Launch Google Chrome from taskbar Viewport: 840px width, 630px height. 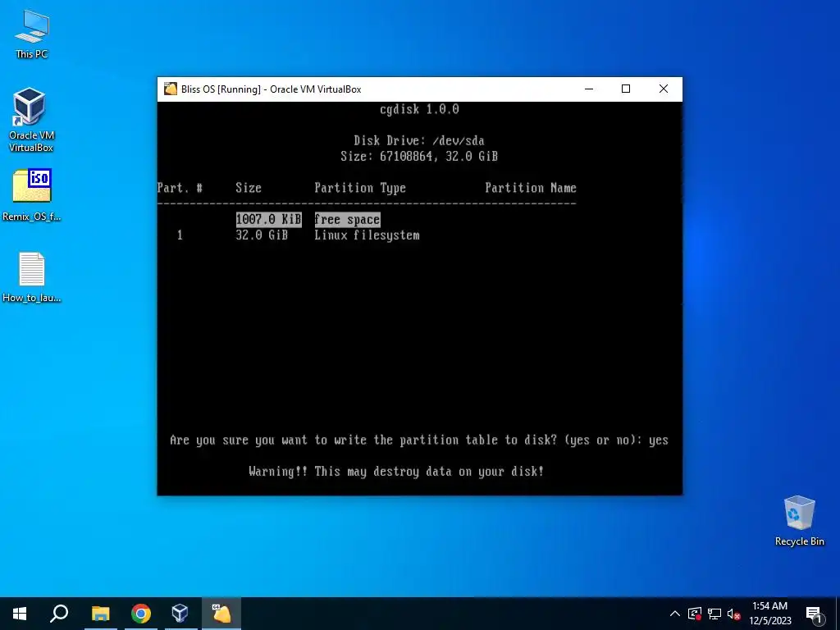(x=140, y=614)
